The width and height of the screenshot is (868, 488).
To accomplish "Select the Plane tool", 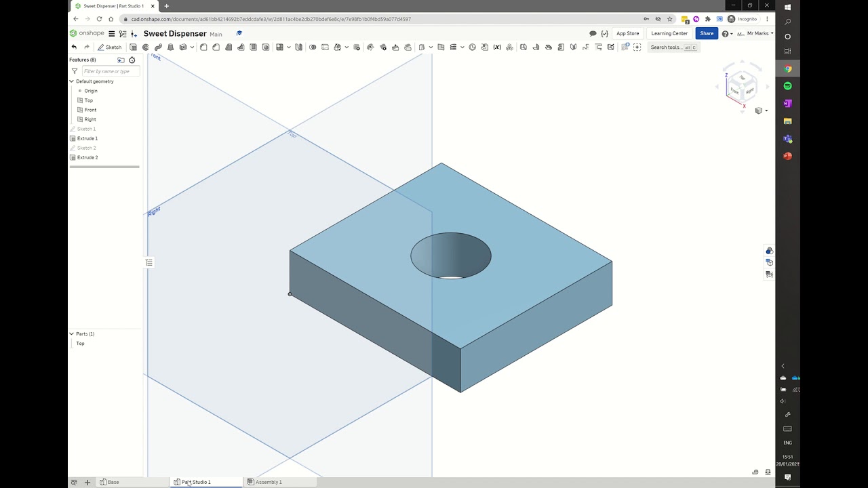I will point(441,47).
